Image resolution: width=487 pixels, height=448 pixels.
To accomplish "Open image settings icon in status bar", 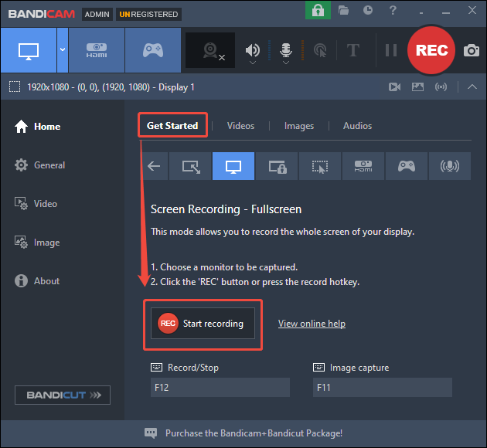I will (x=417, y=87).
